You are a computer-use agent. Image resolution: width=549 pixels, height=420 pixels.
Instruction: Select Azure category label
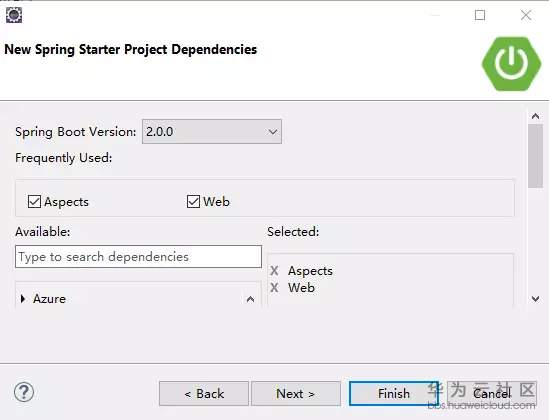click(49, 299)
